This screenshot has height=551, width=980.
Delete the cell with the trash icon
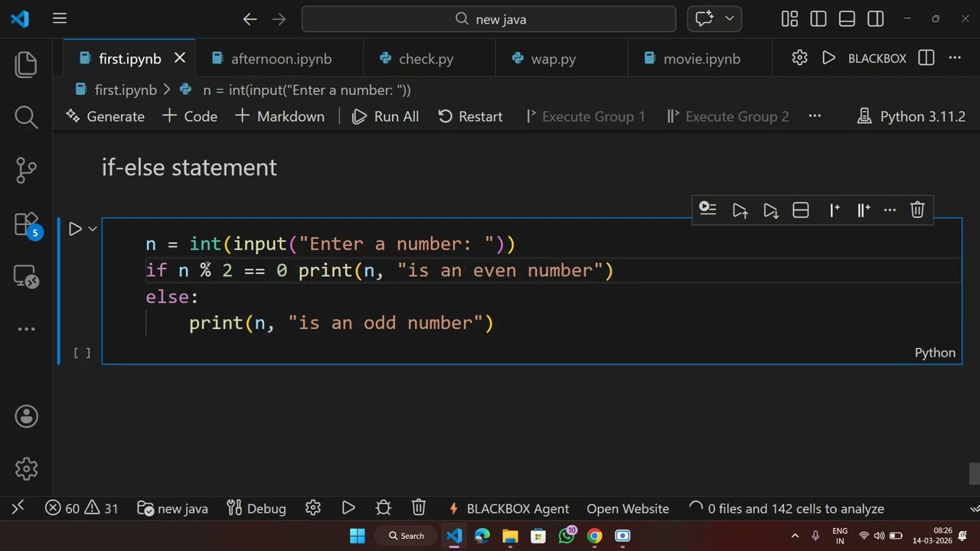[x=917, y=210]
